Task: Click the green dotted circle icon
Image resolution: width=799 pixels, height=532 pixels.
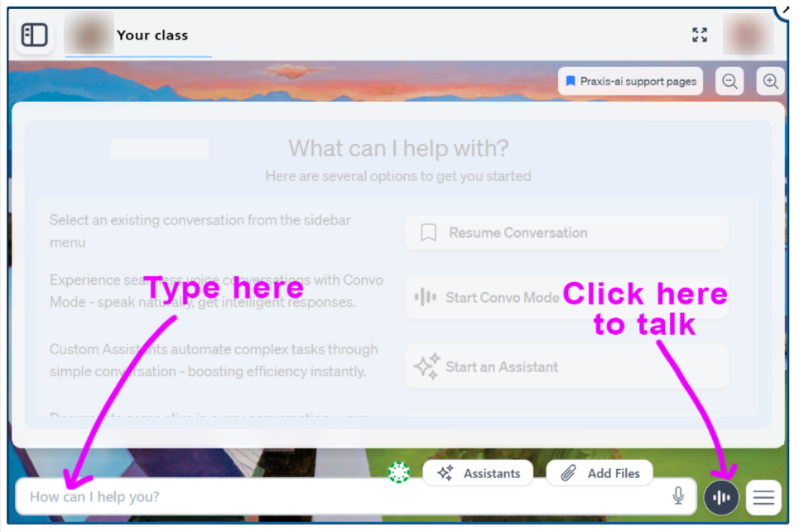Action: tap(399, 472)
